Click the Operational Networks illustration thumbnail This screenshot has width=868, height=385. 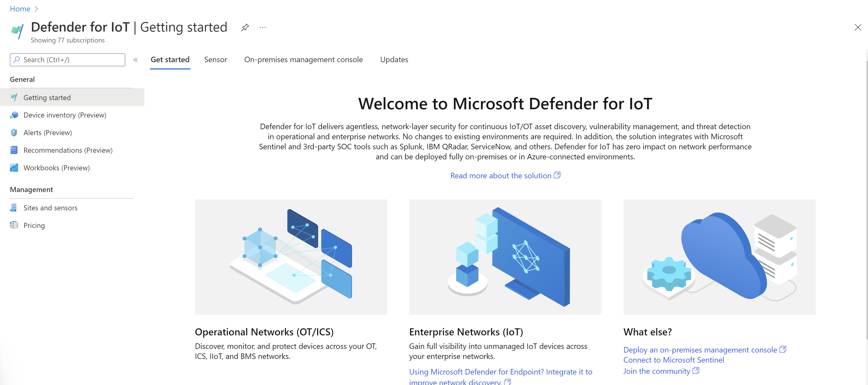coord(291,257)
